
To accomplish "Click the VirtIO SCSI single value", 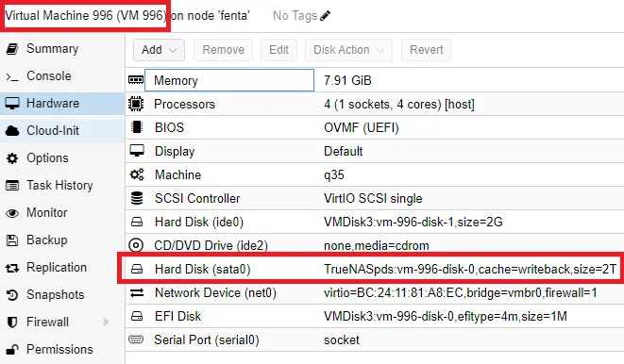I will click(x=373, y=198).
